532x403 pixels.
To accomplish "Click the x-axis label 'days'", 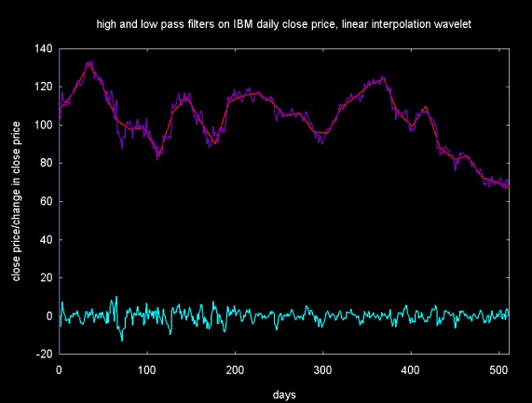I will tap(284, 395).
